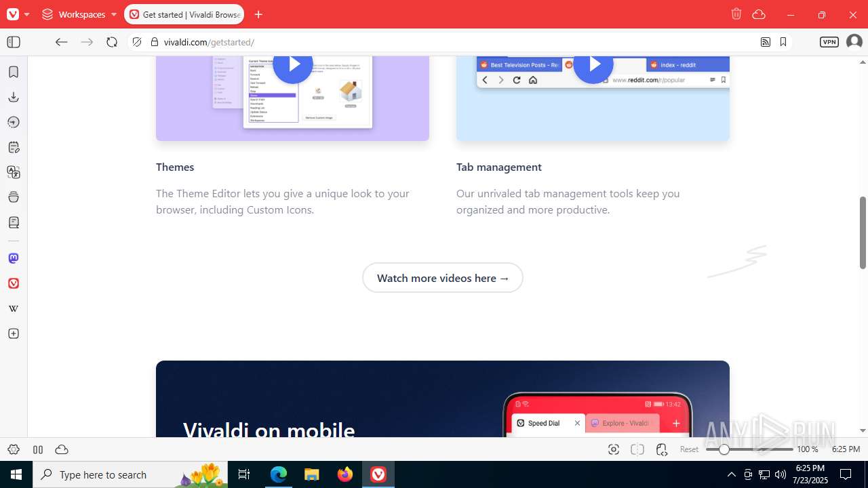Open Bookmarks panel in sidebar
Screen dimensions: 868x488
click(x=14, y=72)
